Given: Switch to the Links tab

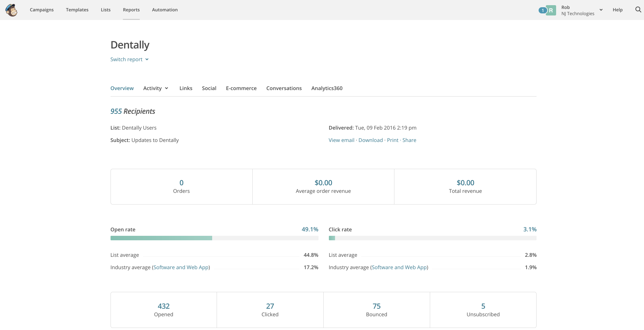Looking at the screenshot, I should tap(186, 88).
